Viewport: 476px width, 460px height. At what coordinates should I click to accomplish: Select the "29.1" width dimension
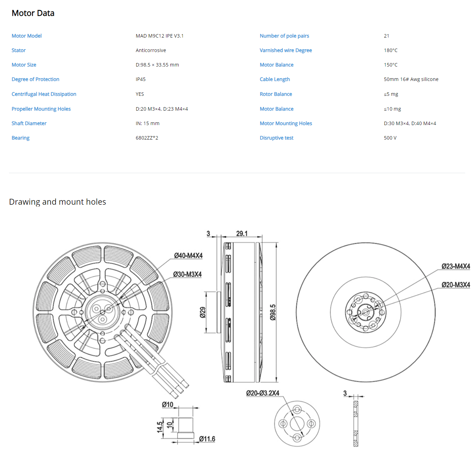pyautogui.click(x=242, y=233)
